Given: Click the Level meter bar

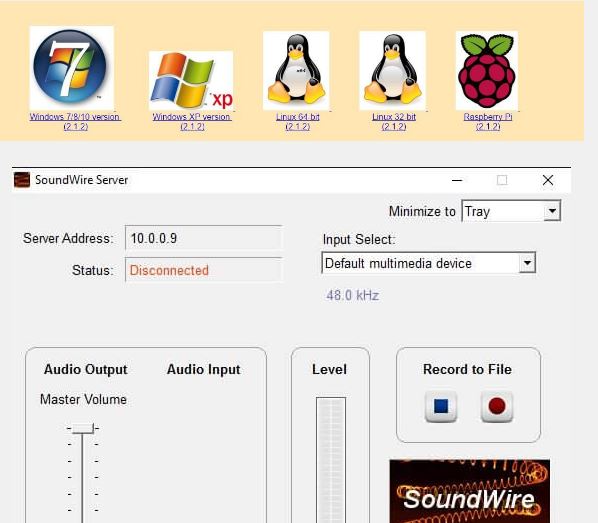Looking at the screenshot, I should (331, 460).
